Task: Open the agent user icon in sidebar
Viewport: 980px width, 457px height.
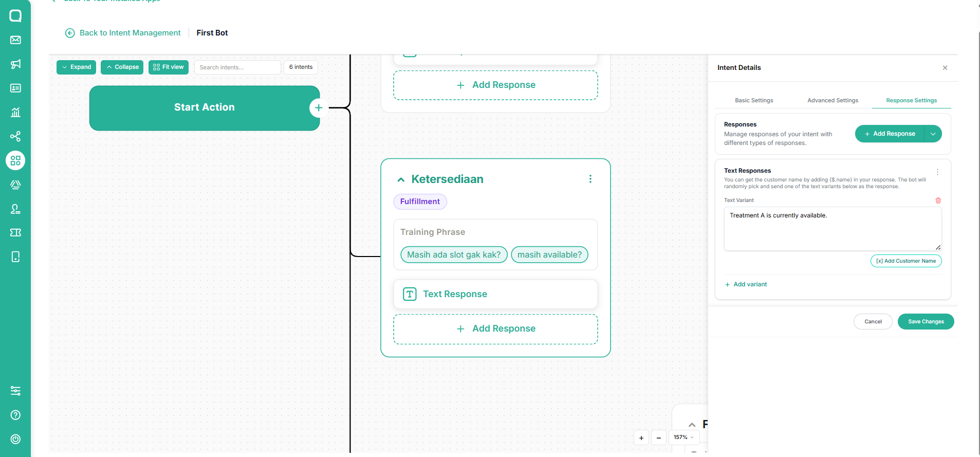Action: pos(15,209)
